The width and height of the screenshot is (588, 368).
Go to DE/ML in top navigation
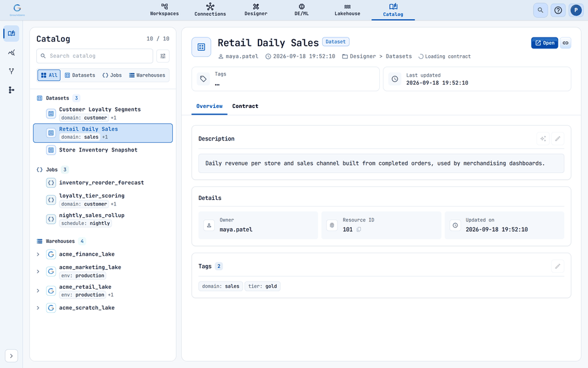coord(301,10)
